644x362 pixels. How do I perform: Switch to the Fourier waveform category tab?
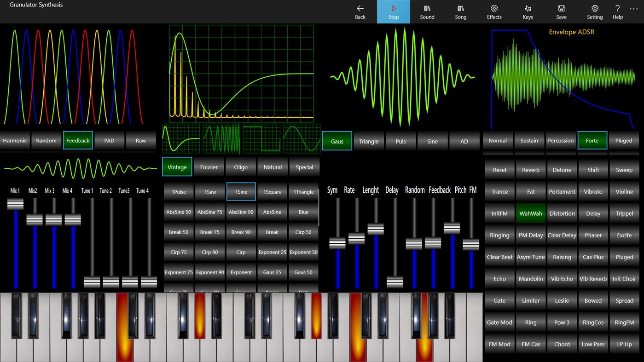(209, 167)
